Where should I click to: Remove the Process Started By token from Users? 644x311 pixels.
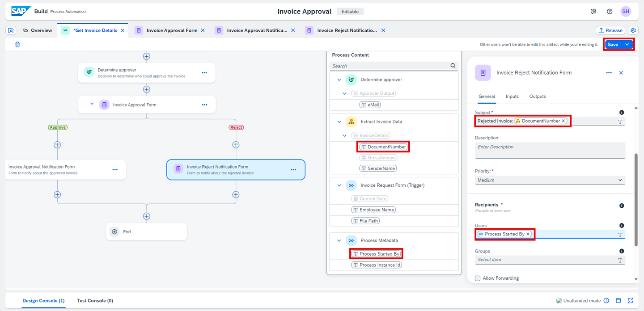pyautogui.click(x=528, y=234)
